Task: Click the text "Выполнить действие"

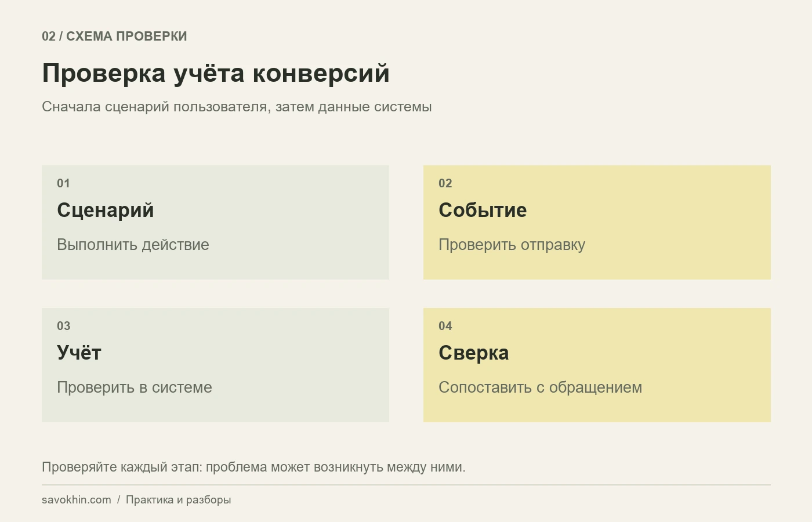Action: click(133, 245)
